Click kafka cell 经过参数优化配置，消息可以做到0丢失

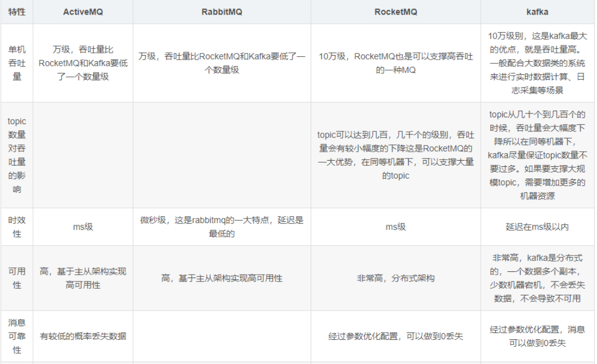(x=537, y=336)
